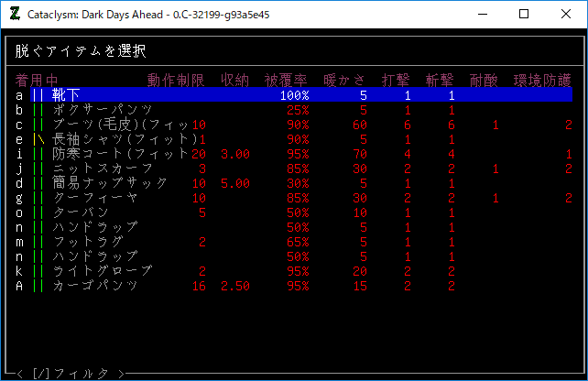The image size is (588, 381).
Task: Click the 被覆率 column header
Action: [x=287, y=80]
